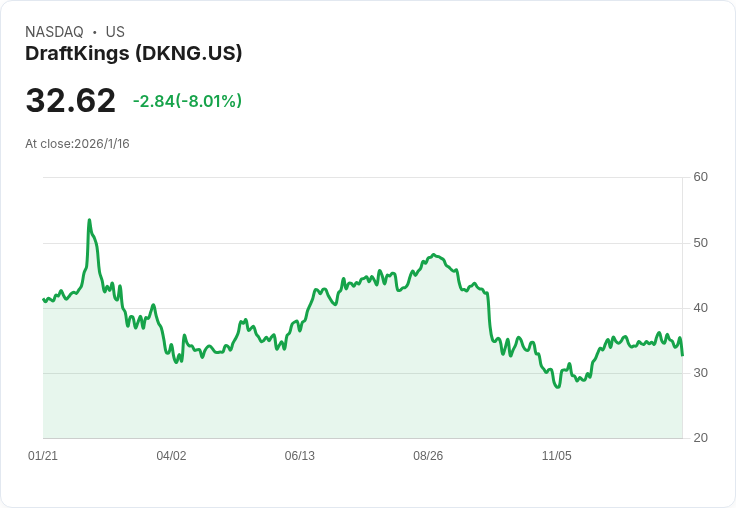Image resolution: width=736 pixels, height=508 pixels.
Task: Click the 60 price axis label
Action: 700,177
